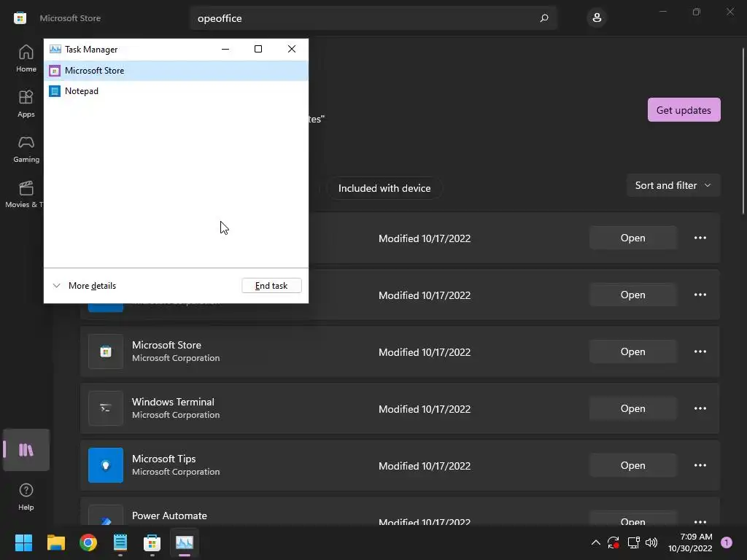Show hidden system tray icons
Screen dimensions: 747x560
click(595, 542)
